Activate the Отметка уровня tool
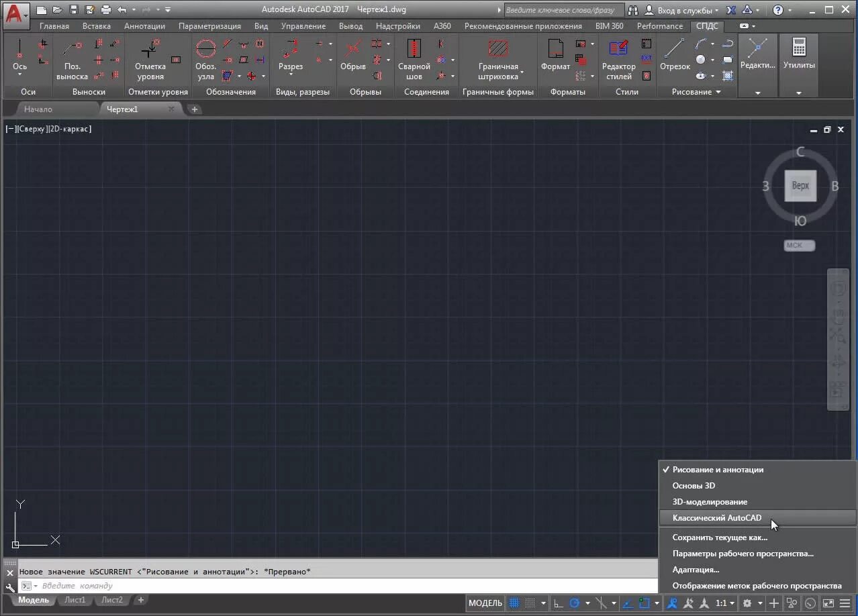858x616 pixels. [150, 60]
